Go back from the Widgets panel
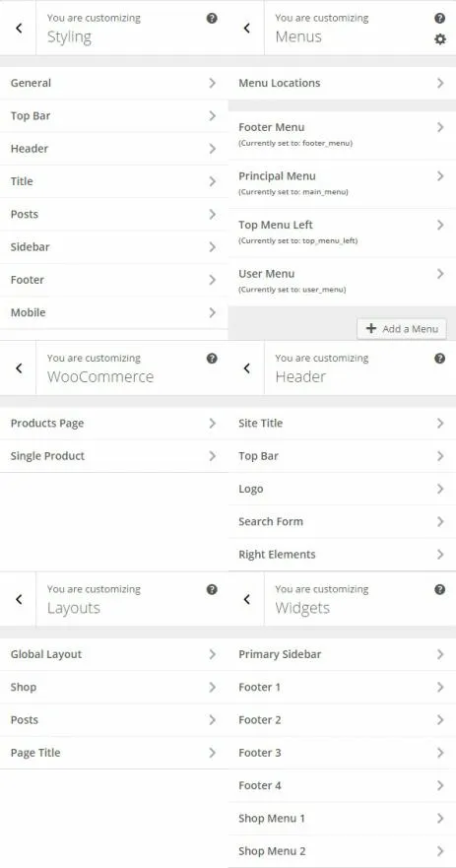Screen dimensions: 456x868 tap(247, 599)
